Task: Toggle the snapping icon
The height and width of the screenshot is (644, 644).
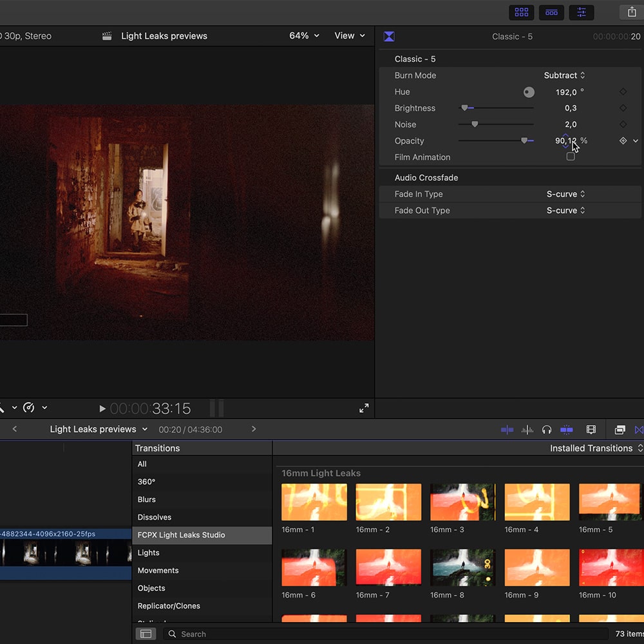Action: coord(567,430)
